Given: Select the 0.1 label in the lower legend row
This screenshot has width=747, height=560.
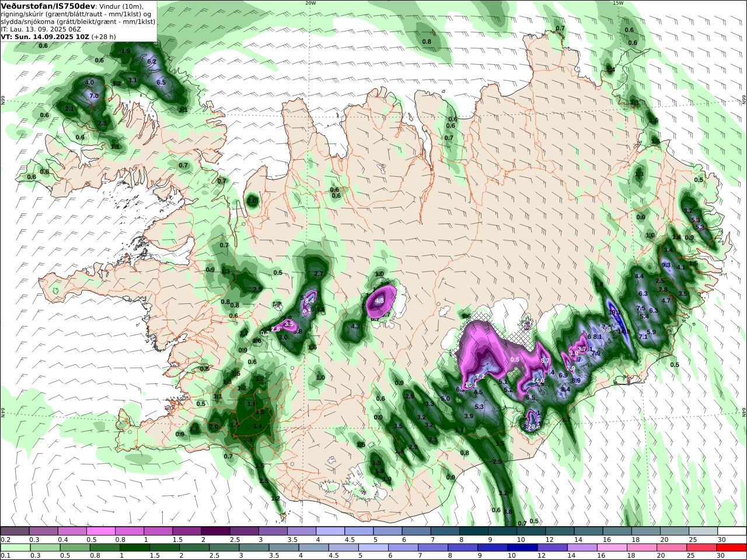Looking at the screenshot, I should [x=5, y=556].
